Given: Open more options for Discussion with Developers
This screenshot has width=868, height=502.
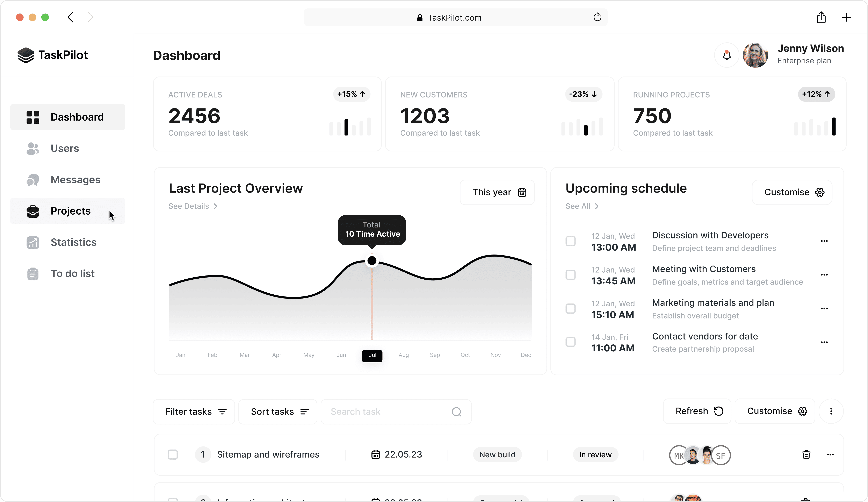Looking at the screenshot, I should click(x=824, y=241).
